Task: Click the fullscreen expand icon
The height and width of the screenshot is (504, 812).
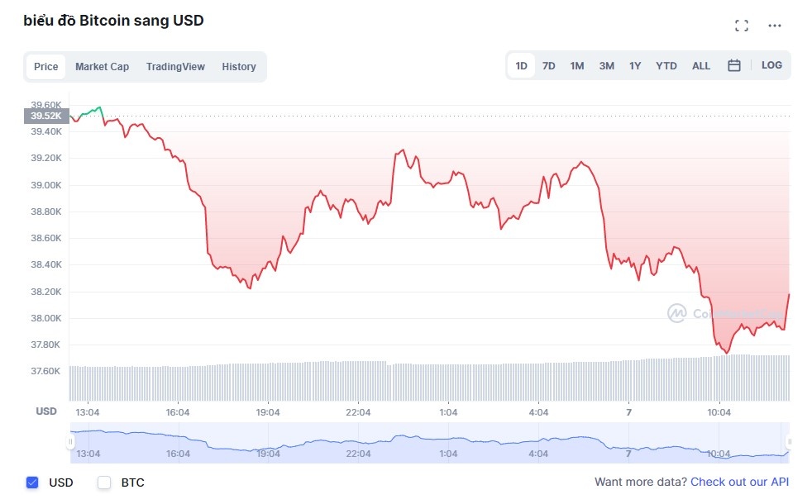Action: (742, 25)
